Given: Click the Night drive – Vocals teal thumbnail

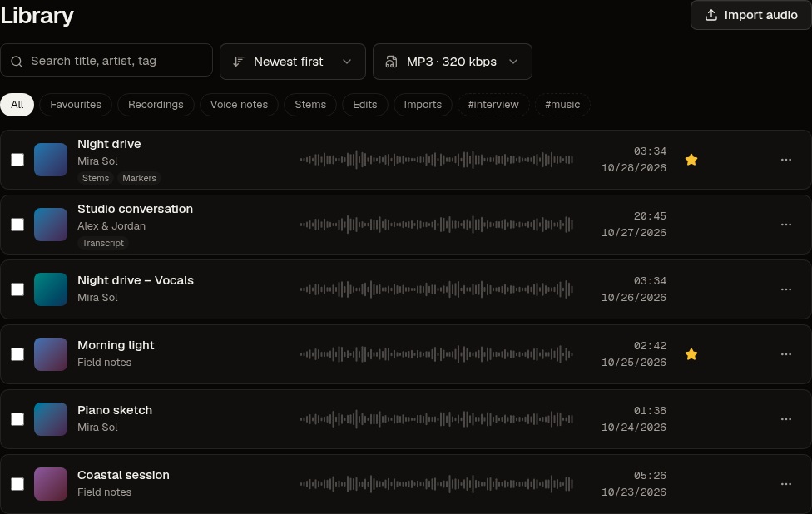Looking at the screenshot, I should [51, 289].
